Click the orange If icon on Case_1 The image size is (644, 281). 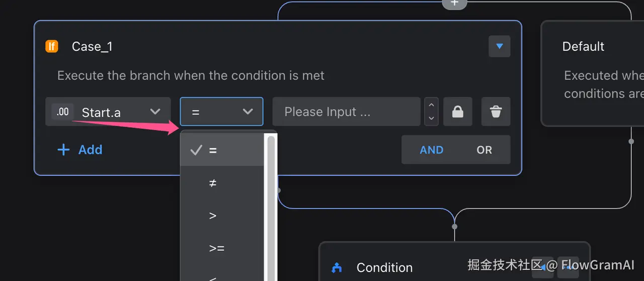click(x=52, y=47)
